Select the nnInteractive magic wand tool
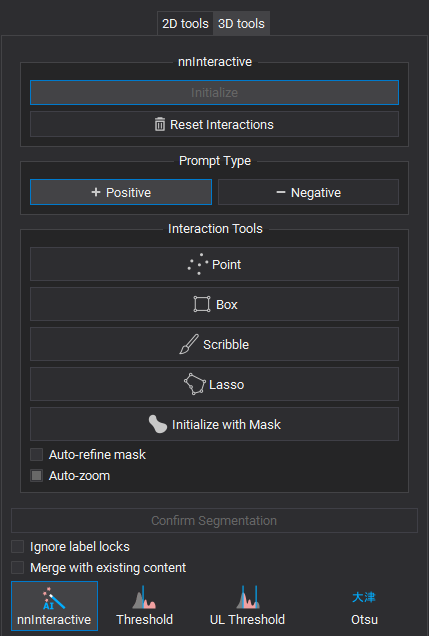 point(54,606)
